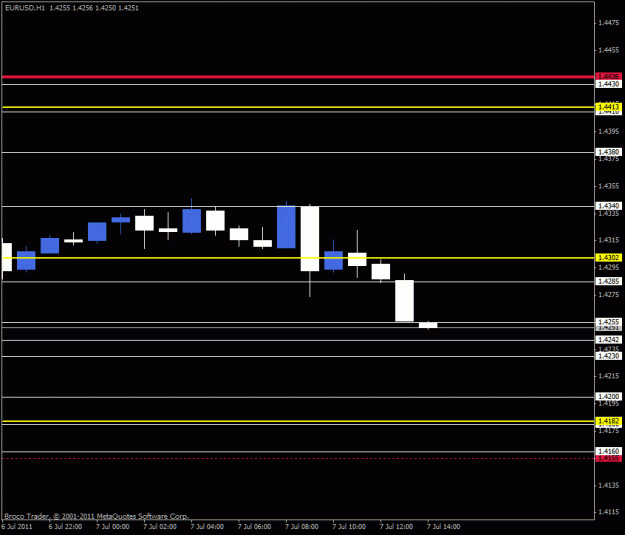Click the 1.4430 price label
Image resolution: width=625 pixels, height=535 pixels.
coord(609,84)
